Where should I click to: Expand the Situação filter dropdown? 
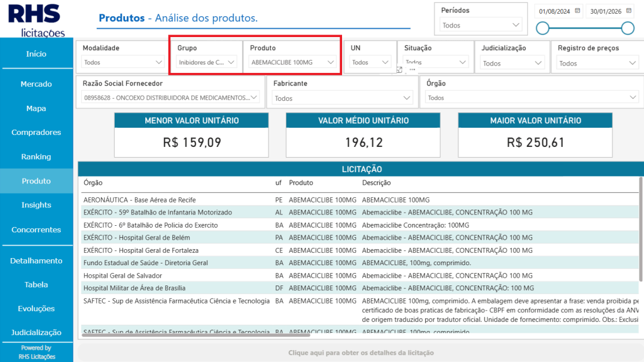(435, 62)
